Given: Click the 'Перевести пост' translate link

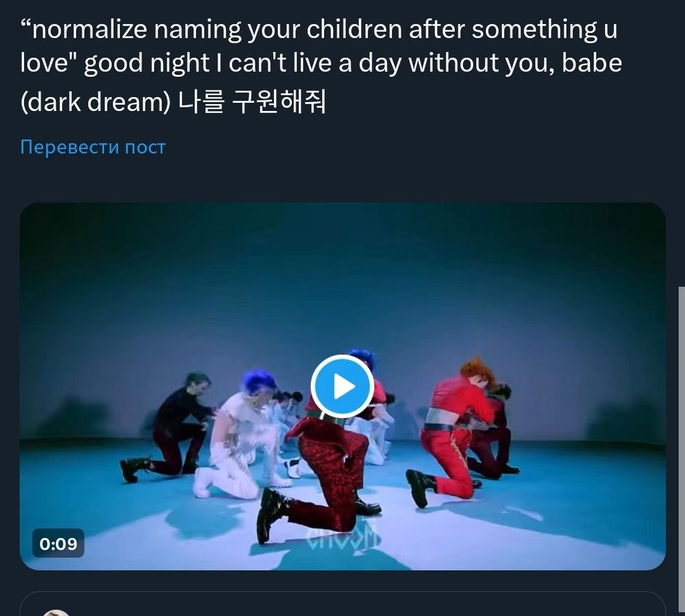Looking at the screenshot, I should (93, 147).
